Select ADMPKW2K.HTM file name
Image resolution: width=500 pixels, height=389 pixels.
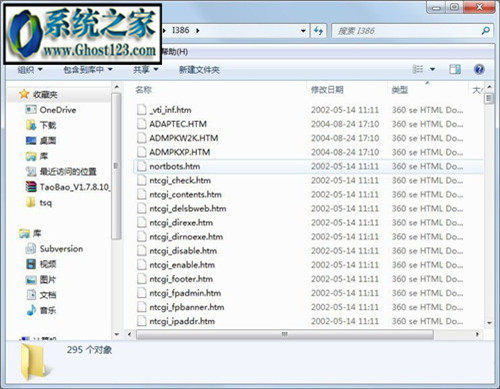pos(184,138)
